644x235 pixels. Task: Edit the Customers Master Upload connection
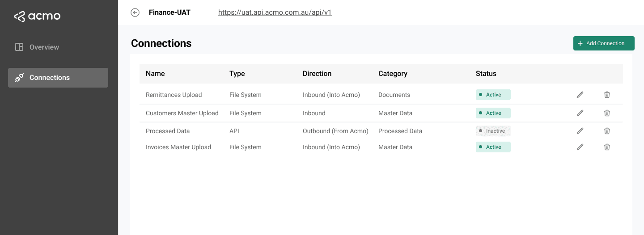(x=580, y=113)
